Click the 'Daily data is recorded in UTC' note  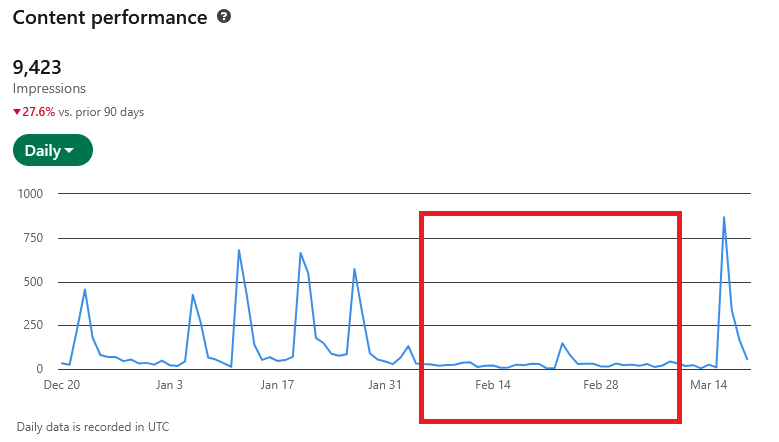coord(93,427)
